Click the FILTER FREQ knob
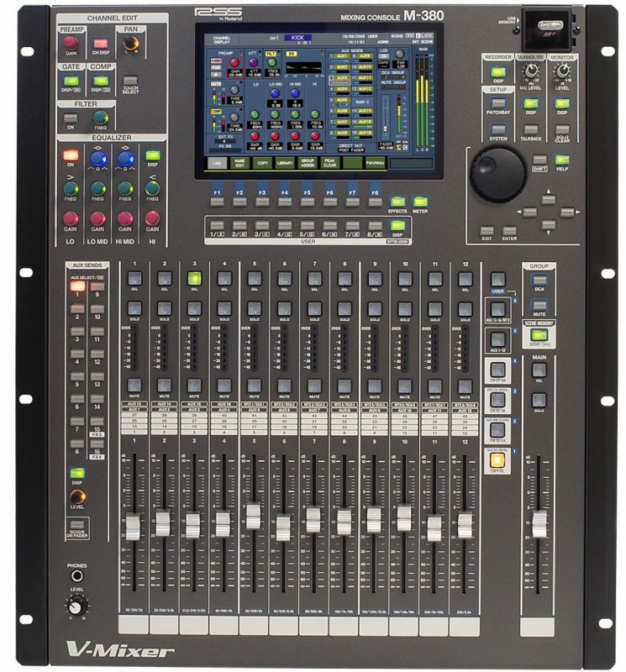 [100, 118]
